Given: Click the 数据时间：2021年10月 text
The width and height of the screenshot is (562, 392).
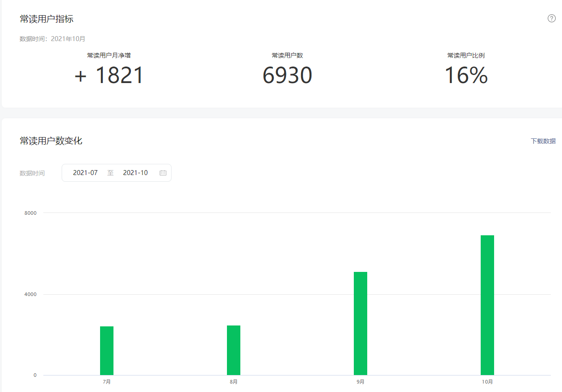Looking at the screenshot, I should tap(53, 39).
